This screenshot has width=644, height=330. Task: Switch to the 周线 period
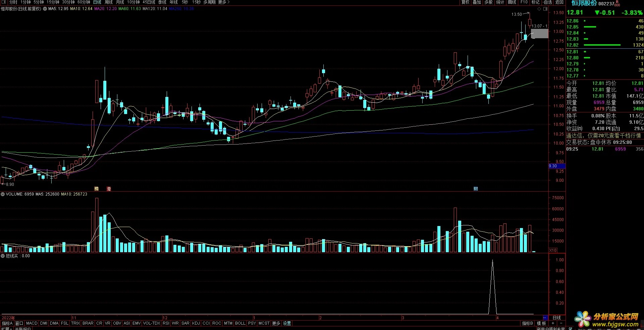(x=109, y=2)
